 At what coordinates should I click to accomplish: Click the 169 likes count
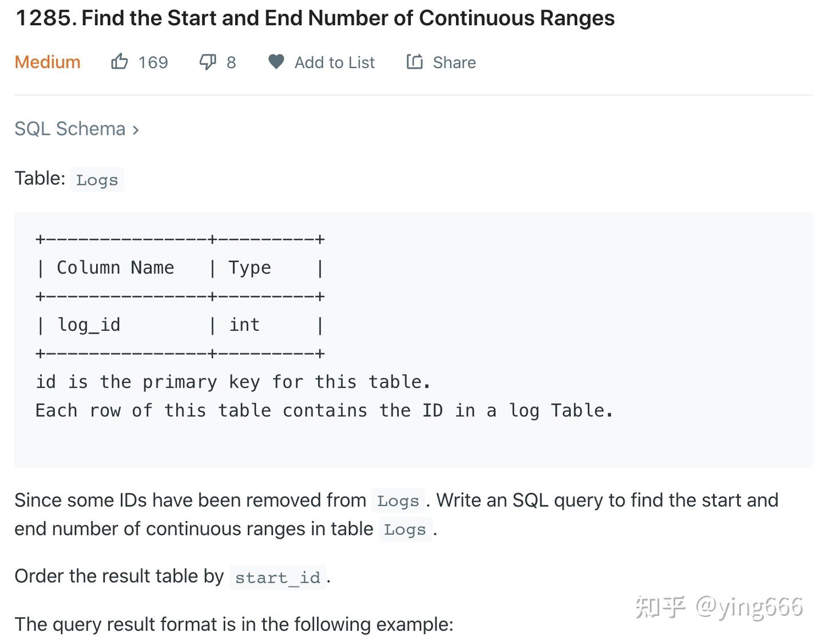point(153,62)
